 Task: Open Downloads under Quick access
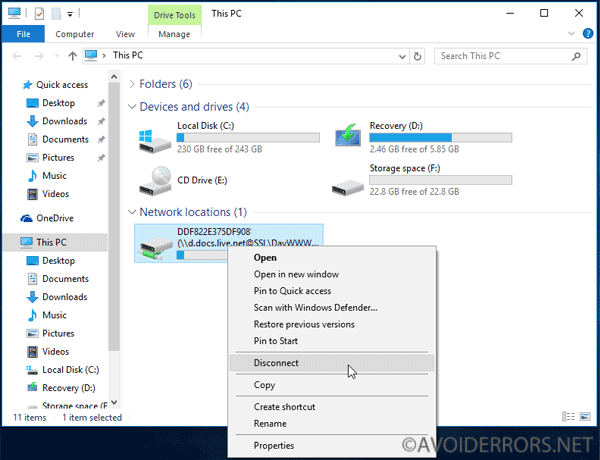pyautogui.click(x=64, y=121)
